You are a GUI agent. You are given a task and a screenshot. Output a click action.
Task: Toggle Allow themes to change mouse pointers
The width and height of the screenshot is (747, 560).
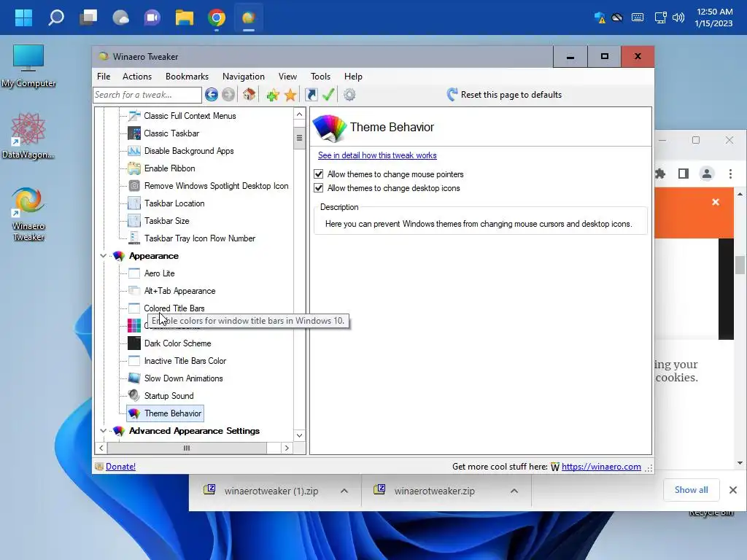pyautogui.click(x=319, y=174)
